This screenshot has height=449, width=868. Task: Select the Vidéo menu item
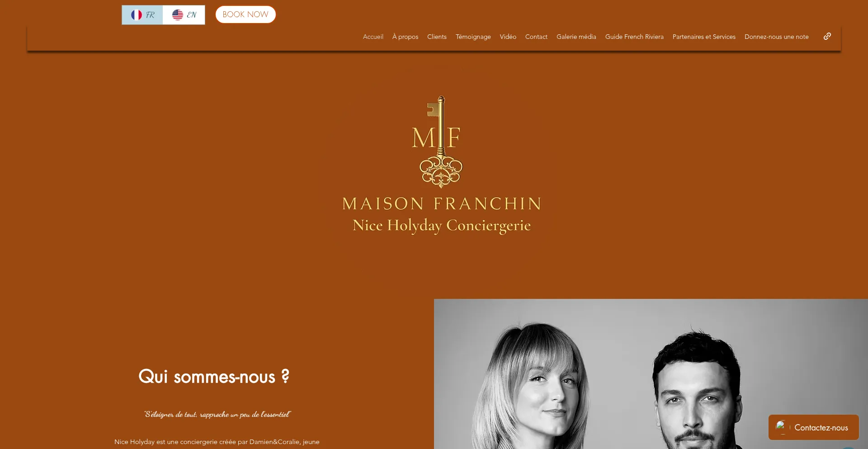click(x=508, y=37)
